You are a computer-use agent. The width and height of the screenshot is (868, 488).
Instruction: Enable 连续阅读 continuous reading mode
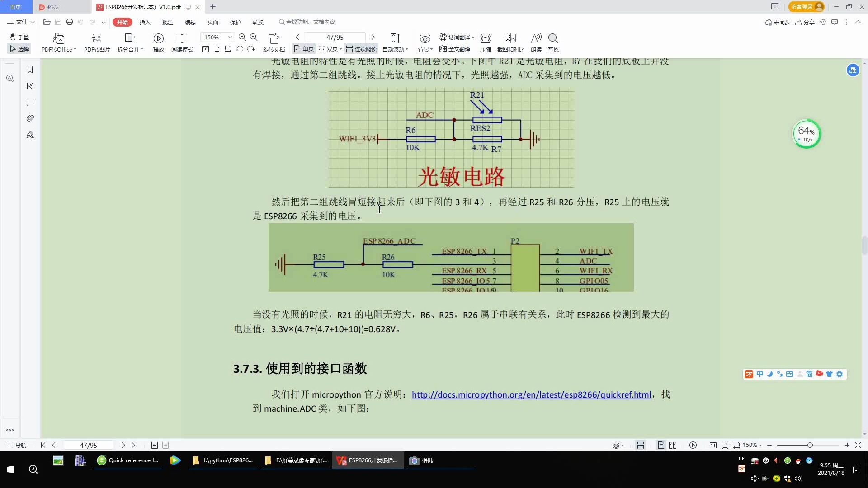coord(361,49)
